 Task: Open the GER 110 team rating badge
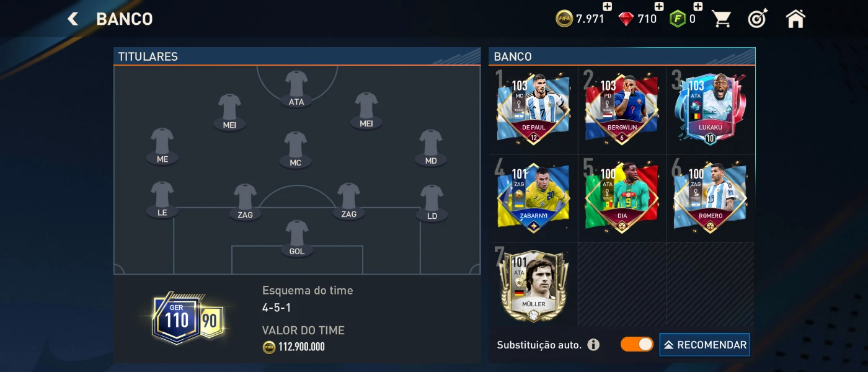(178, 319)
